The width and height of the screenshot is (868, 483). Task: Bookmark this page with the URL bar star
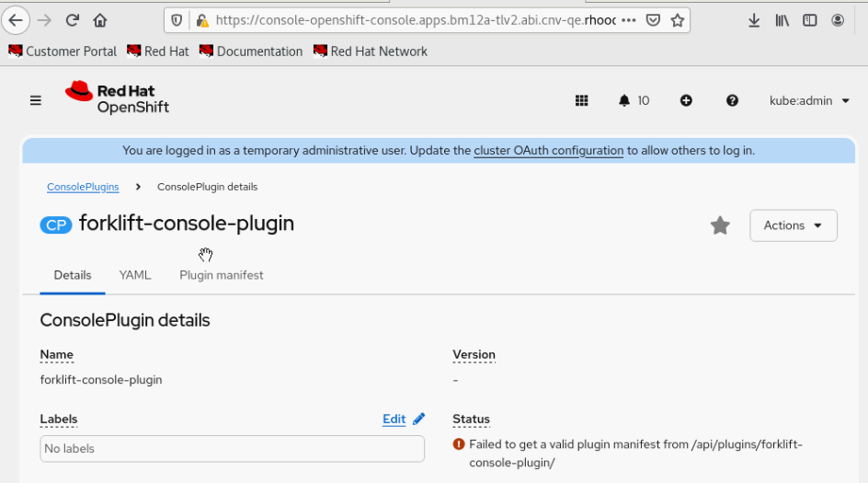click(678, 20)
